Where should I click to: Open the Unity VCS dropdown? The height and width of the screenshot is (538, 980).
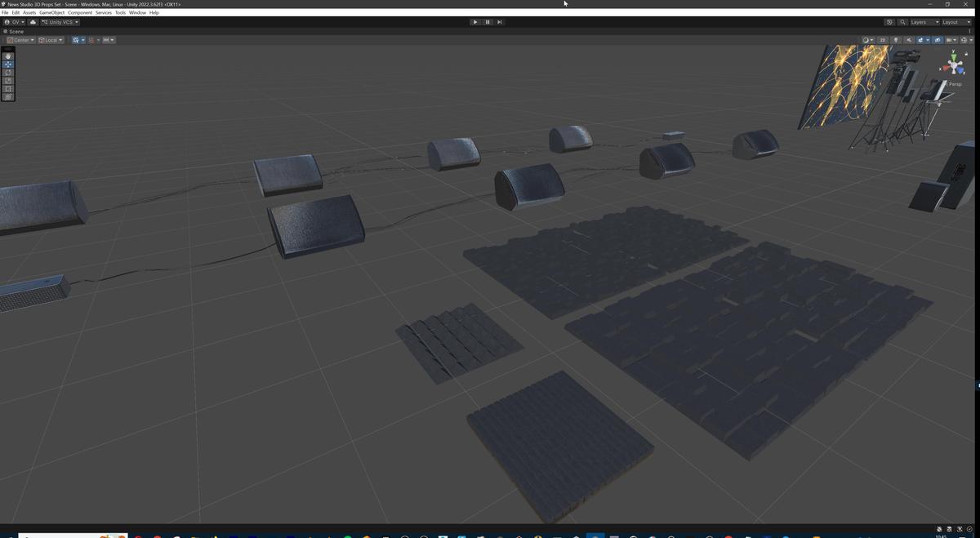click(x=60, y=22)
